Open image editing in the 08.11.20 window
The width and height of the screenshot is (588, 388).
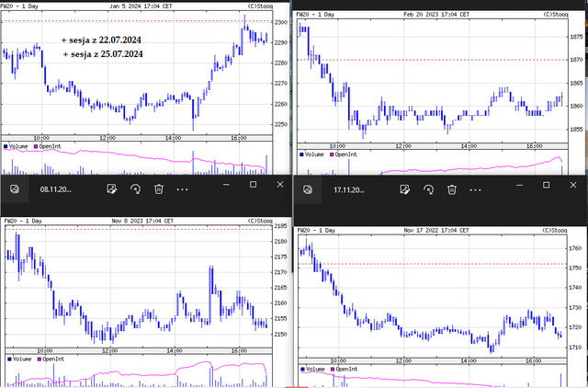(111, 189)
